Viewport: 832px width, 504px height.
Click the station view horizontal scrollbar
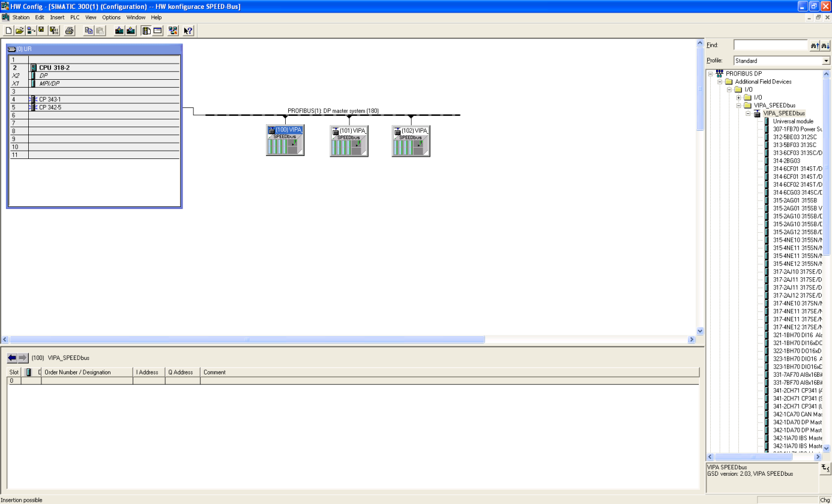[348, 340]
